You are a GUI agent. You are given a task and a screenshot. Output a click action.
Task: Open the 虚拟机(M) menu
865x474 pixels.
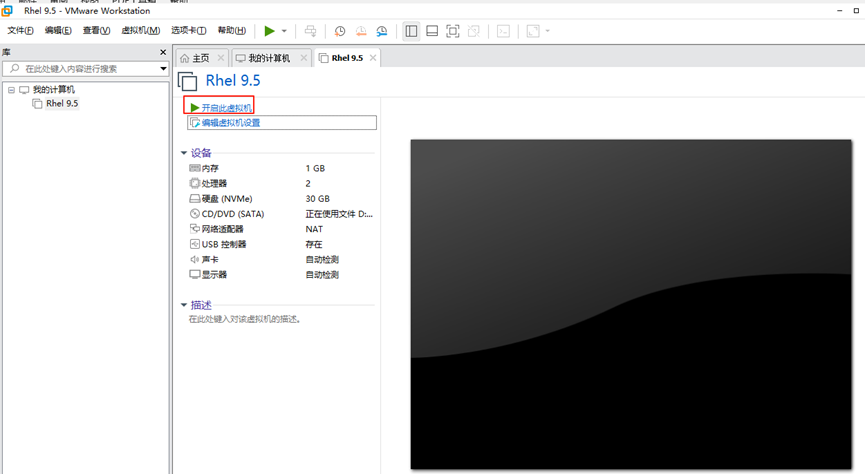tap(141, 30)
